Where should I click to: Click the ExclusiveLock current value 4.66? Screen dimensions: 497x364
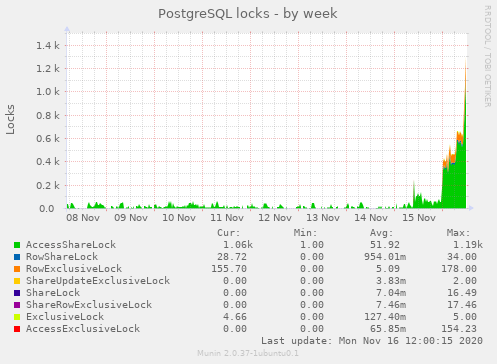pos(235,317)
